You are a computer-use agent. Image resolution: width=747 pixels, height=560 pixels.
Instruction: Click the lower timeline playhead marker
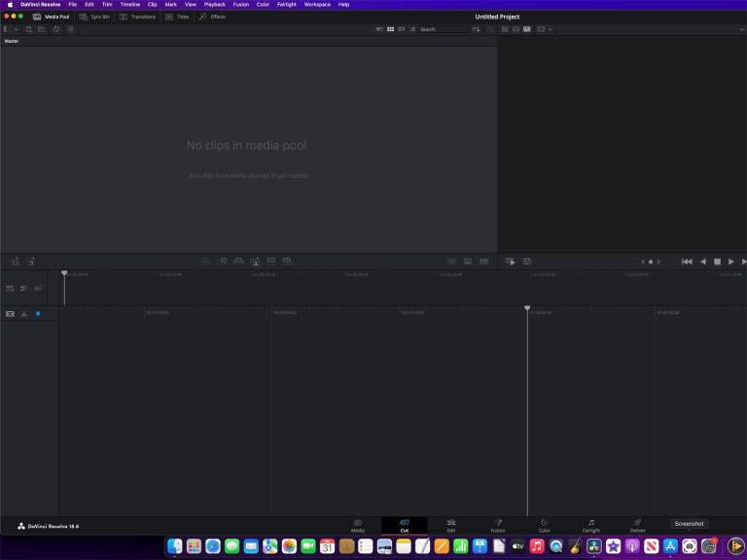527,308
